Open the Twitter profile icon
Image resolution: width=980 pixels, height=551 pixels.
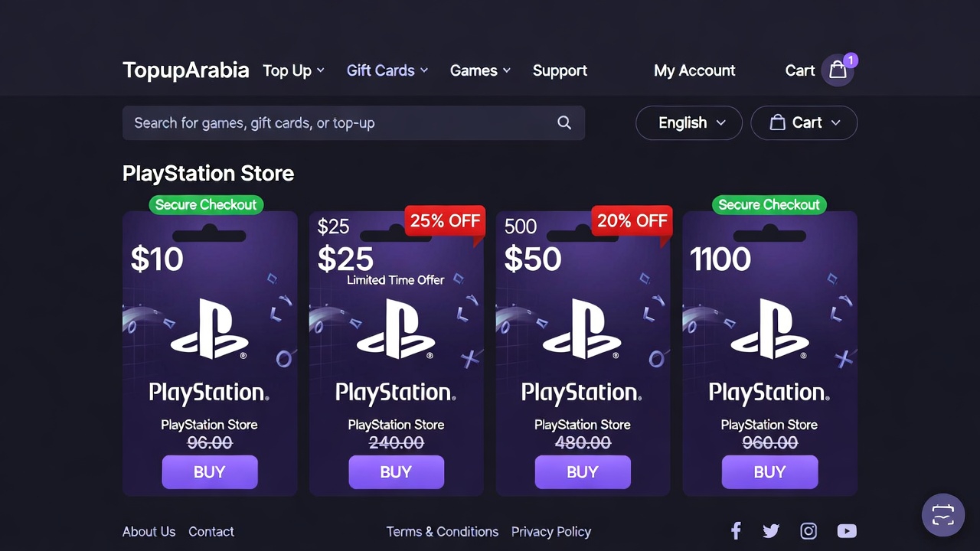pos(771,531)
